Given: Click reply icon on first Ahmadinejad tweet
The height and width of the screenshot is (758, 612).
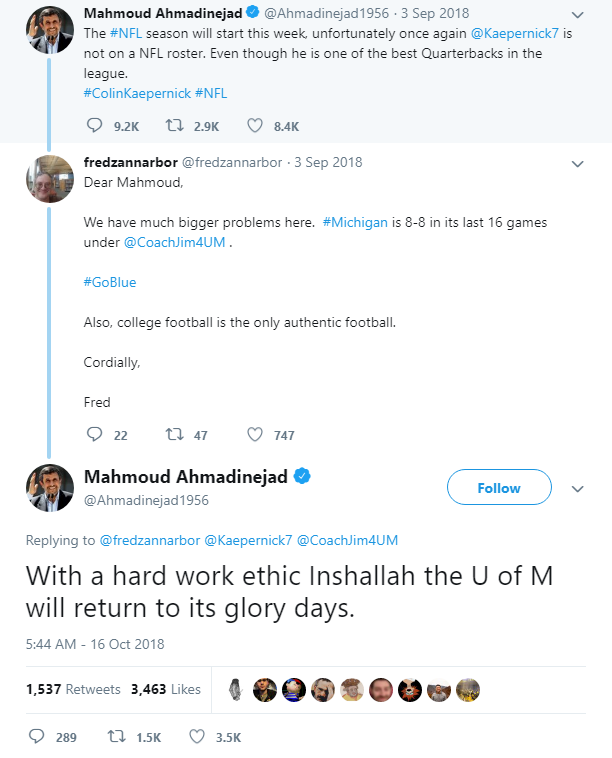Looking at the screenshot, I should point(94,126).
